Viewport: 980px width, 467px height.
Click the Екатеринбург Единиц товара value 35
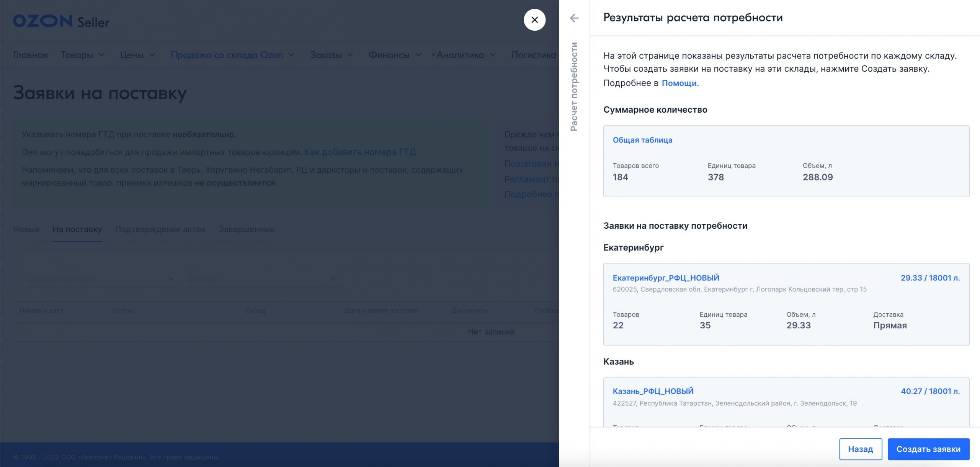point(705,325)
